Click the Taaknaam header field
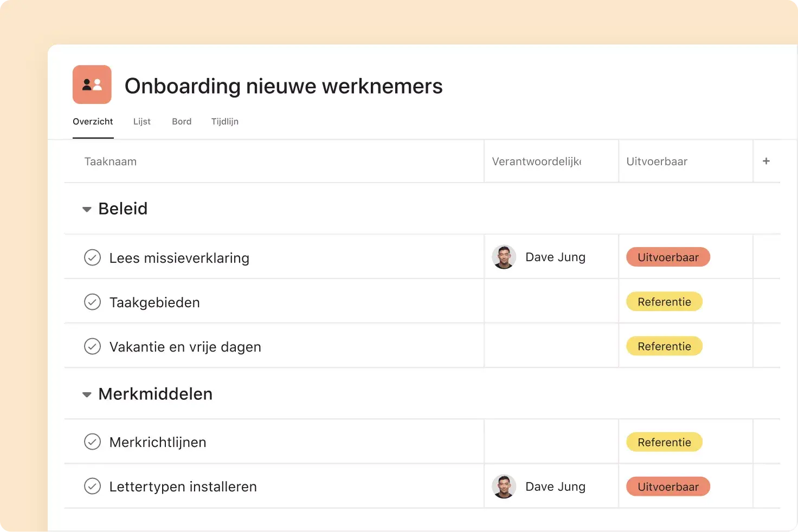This screenshot has width=798, height=532. click(111, 161)
